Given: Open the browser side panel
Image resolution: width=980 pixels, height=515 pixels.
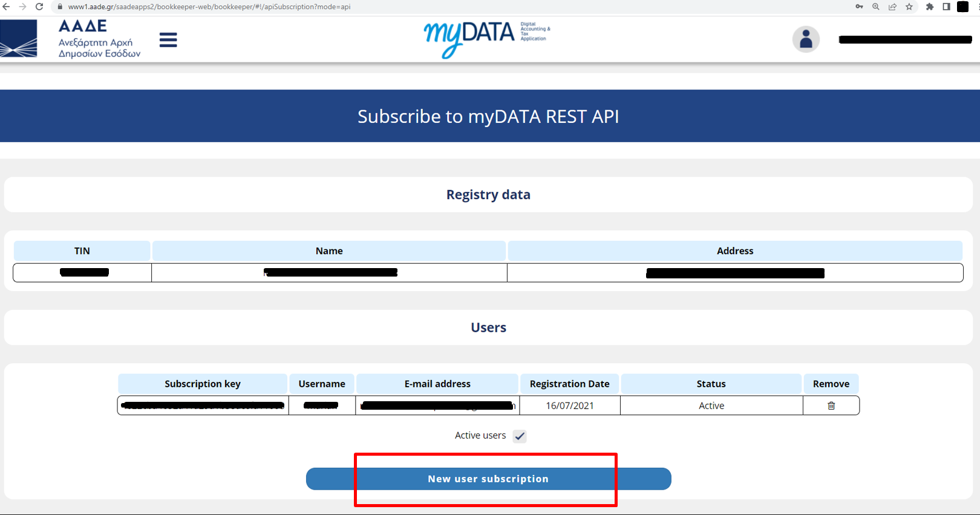Looking at the screenshot, I should coord(946,7).
